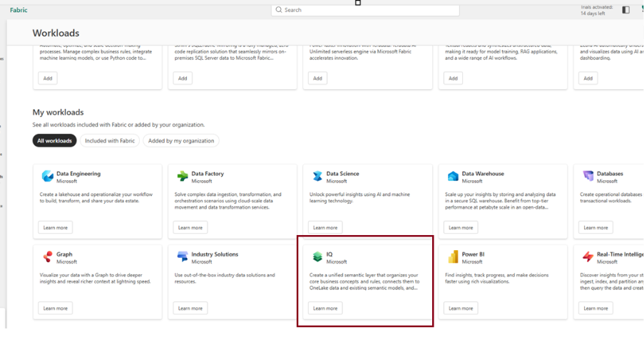Click the IQ workload icon
644x342 pixels.
(317, 257)
